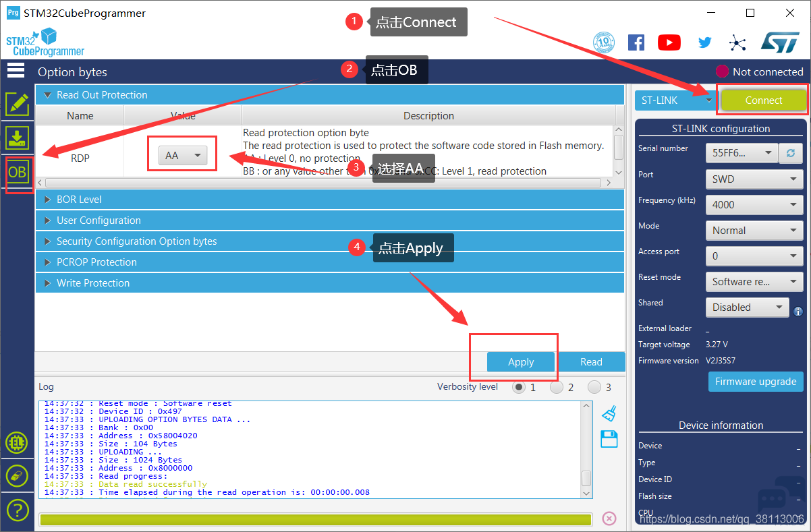Open the Facebook link icon
This screenshot has width=811, height=532.
[x=636, y=42]
